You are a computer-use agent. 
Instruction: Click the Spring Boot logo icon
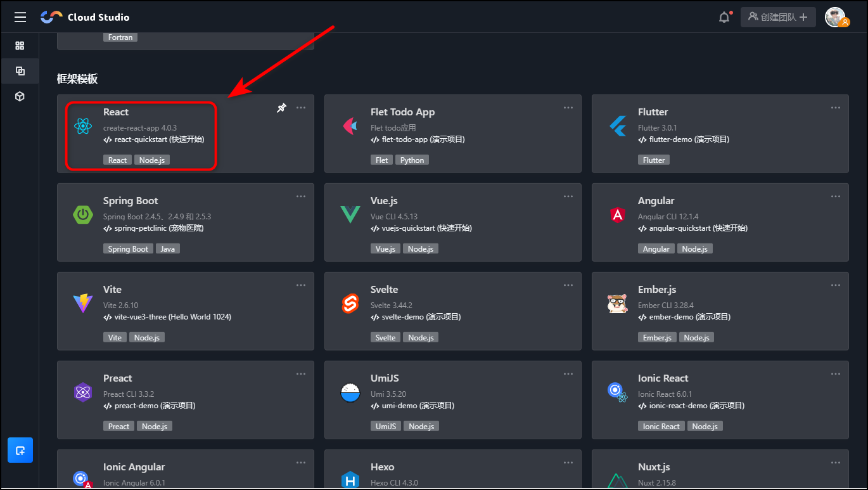pyautogui.click(x=83, y=215)
